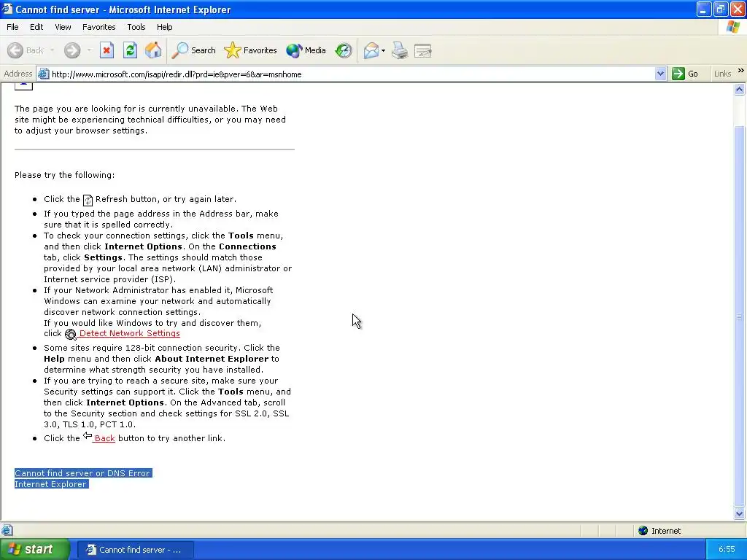The image size is (747, 560).
Task: Click the Stop loading icon
Action: click(x=107, y=50)
